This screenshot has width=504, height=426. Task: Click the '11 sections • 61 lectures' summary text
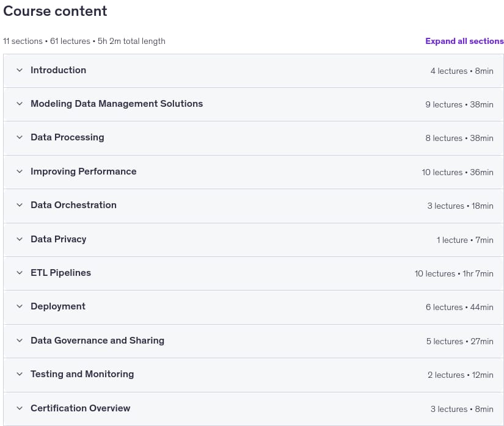pyautogui.click(x=46, y=41)
